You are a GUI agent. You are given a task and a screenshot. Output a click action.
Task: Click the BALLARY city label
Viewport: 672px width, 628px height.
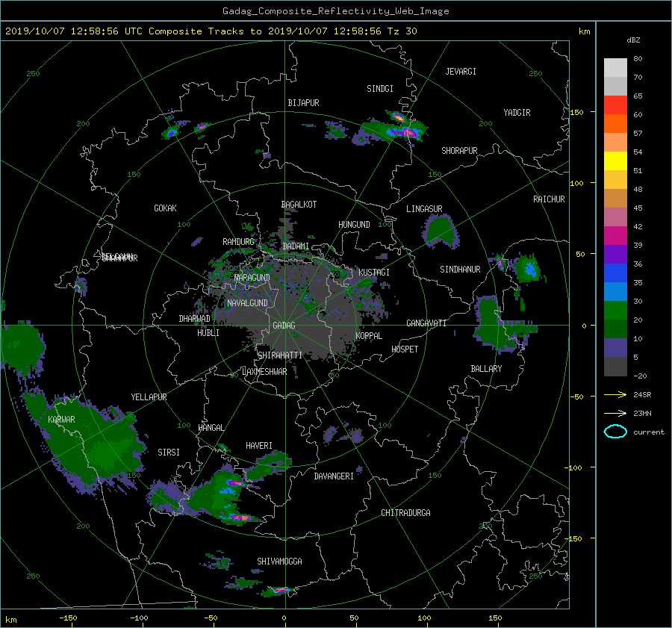pos(486,369)
